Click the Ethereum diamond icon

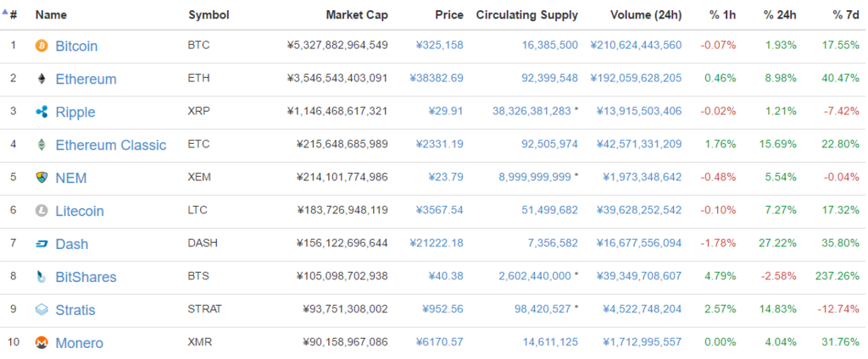click(42, 79)
